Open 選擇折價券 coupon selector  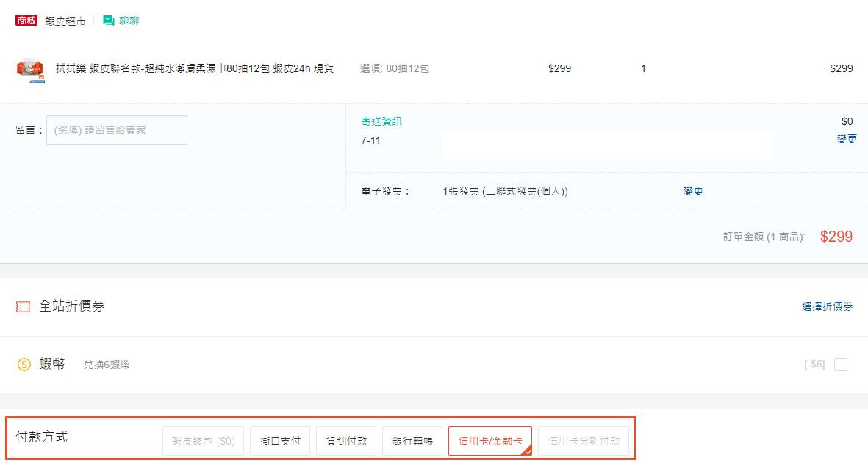click(x=827, y=306)
